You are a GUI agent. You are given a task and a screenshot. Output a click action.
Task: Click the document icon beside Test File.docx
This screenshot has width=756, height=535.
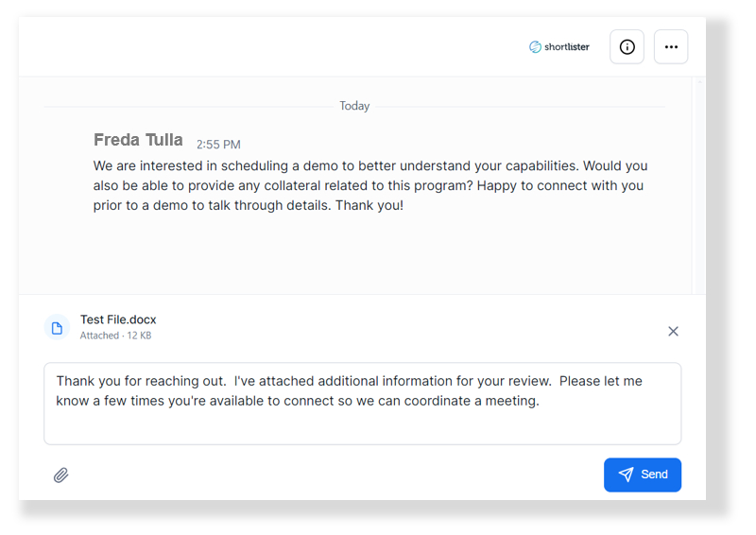(58, 328)
